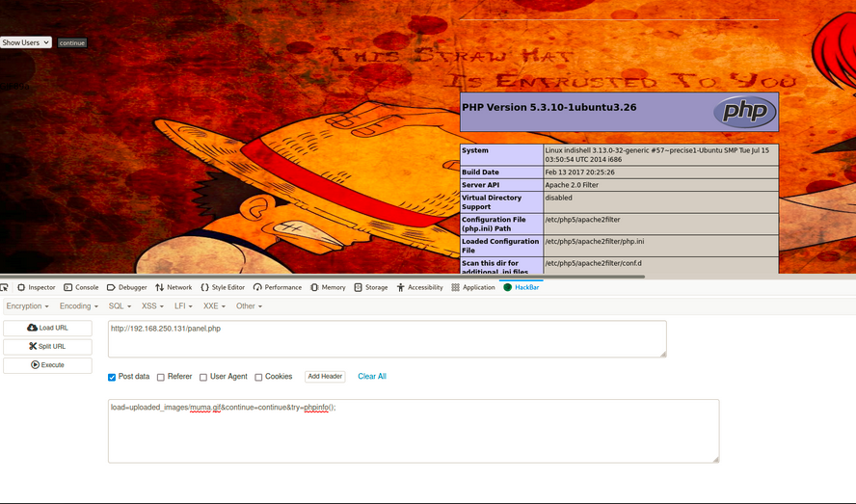Switch to the Debugger tab
The image size is (856, 504).
126,287
